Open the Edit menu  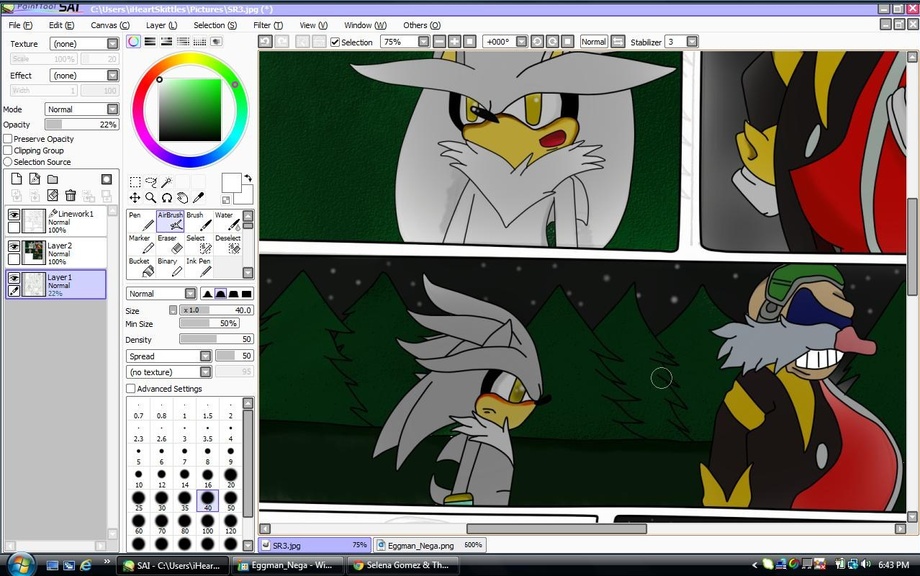[x=62, y=25]
